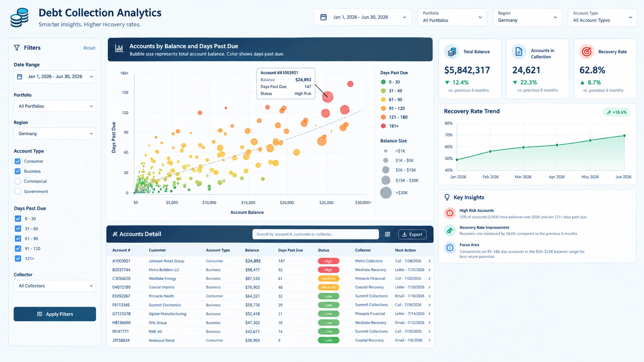Check the Government account type
Viewport: 644px width, 362px height.
18,191
